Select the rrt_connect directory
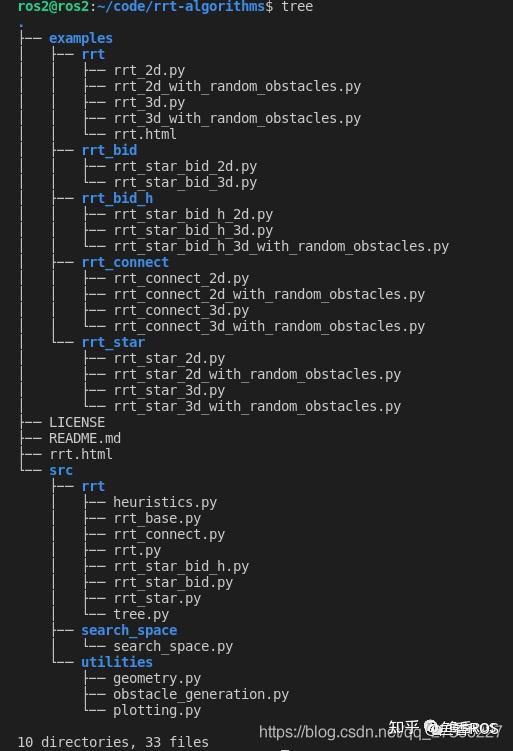513x751 pixels. (x=125, y=262)
